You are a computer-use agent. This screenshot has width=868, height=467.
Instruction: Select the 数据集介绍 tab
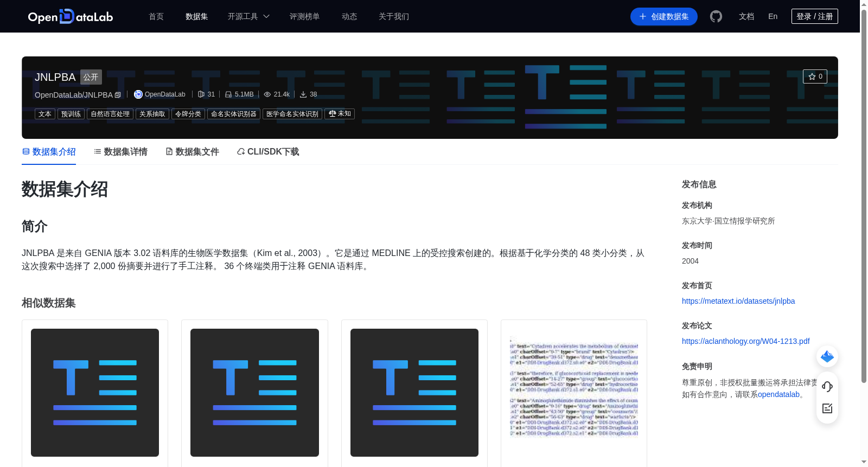pos(49,152)
